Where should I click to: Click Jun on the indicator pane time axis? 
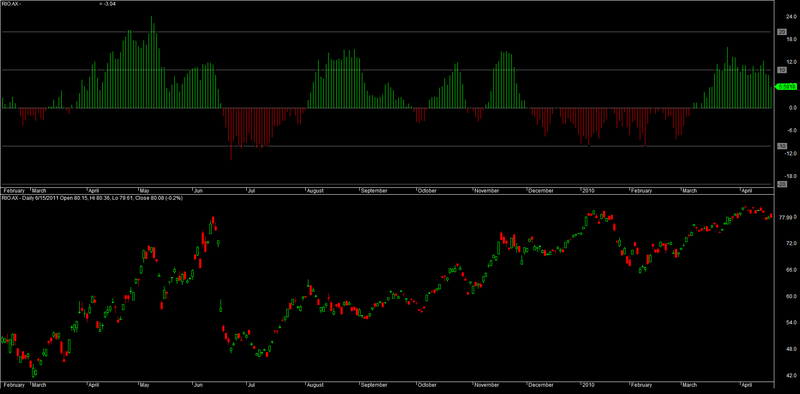pyautogui.click(x=199, y=190)
